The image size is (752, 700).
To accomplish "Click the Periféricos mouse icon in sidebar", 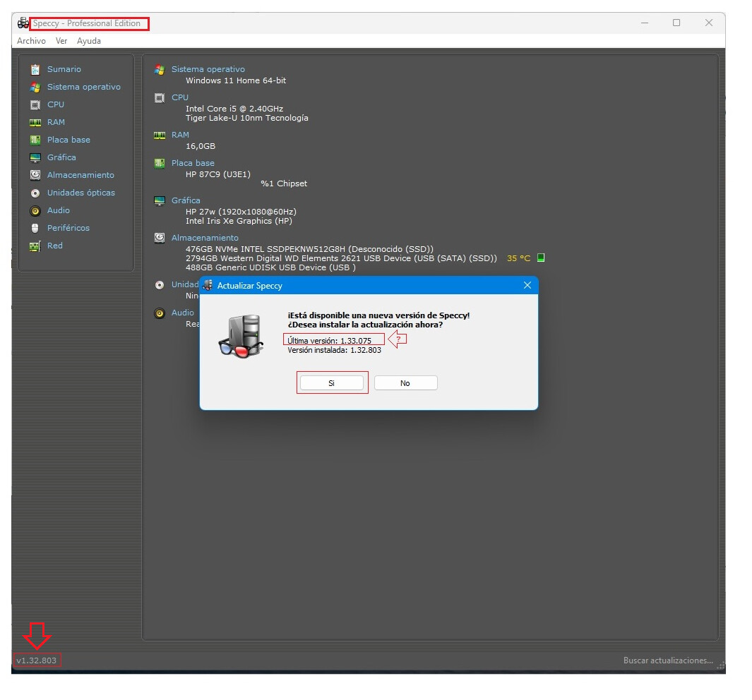I will (35, 228).
